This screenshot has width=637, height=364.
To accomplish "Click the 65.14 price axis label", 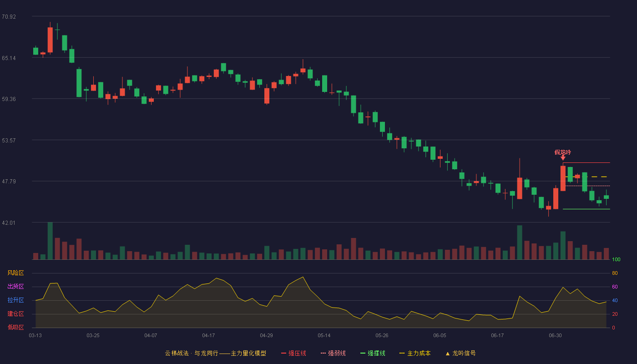I will [9, 58].
